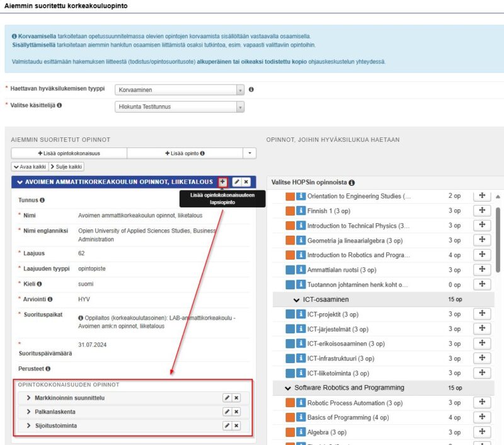Click move handle for Tuotannon johtaminen course

pos(482,284)
